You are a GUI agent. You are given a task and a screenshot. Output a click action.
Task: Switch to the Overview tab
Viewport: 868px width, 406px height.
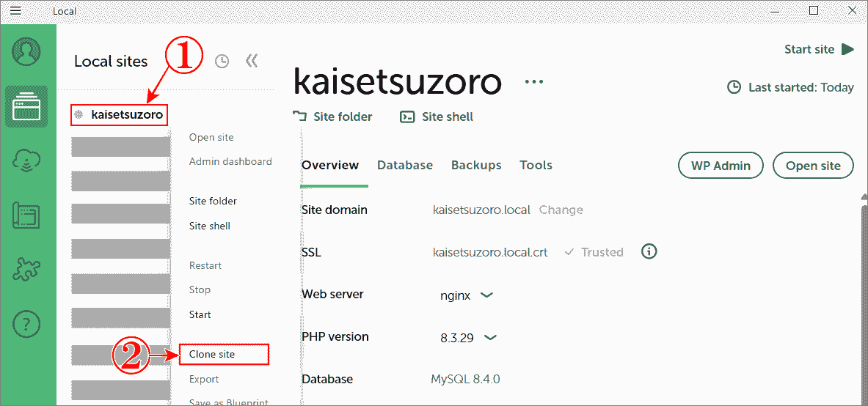pos(330,165)
